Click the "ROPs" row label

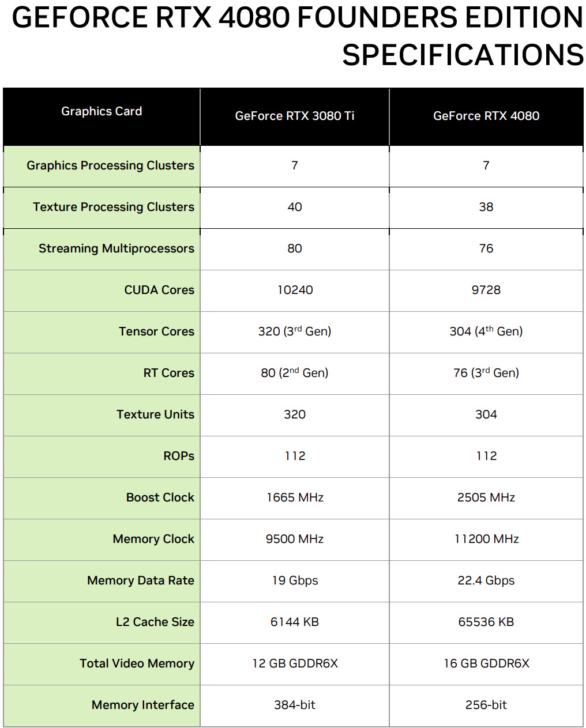pos(179,456)
